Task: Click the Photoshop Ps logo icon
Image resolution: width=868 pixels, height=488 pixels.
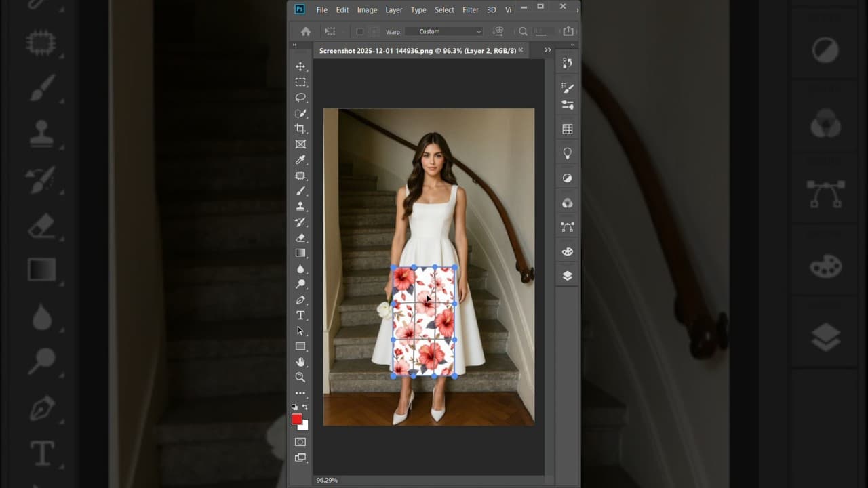Action: coord(300,9)
